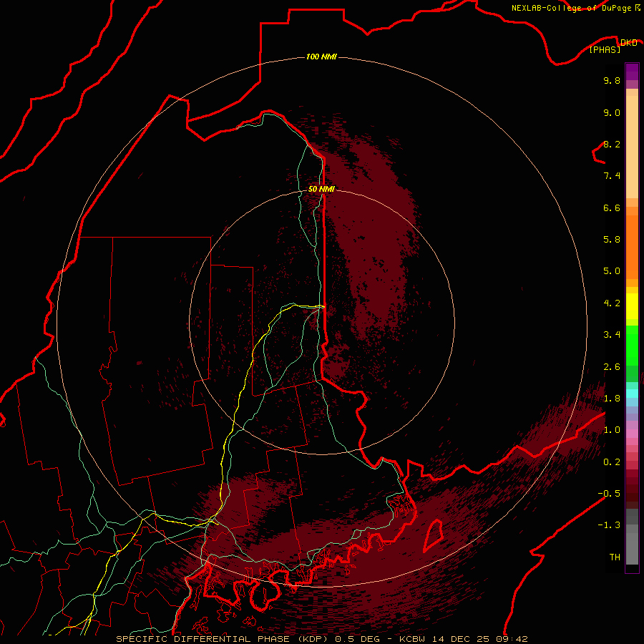This screenshot has width=644, height=644.
Task: Click the 5.0 value on the color scale
Action: (612, 271)
